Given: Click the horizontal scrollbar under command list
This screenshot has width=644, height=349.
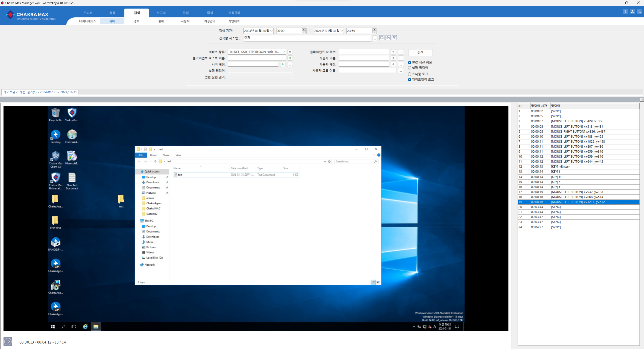Looking at the screenshot, I should click(561, 347).
